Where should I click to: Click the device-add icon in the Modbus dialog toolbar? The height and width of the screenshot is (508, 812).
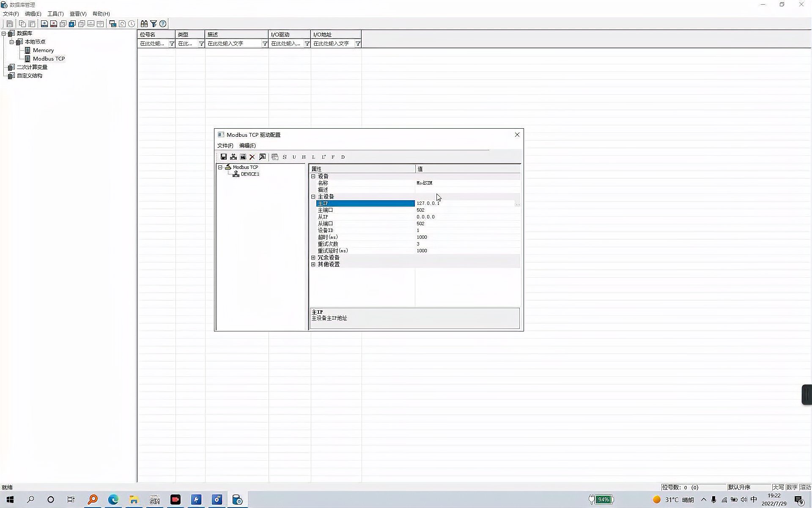click(233, 157)
